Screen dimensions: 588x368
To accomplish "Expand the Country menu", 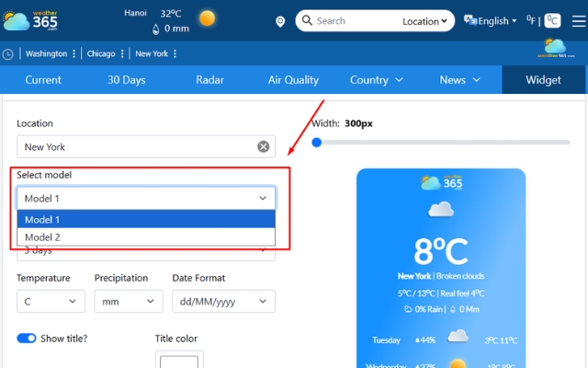I will 377,80.
